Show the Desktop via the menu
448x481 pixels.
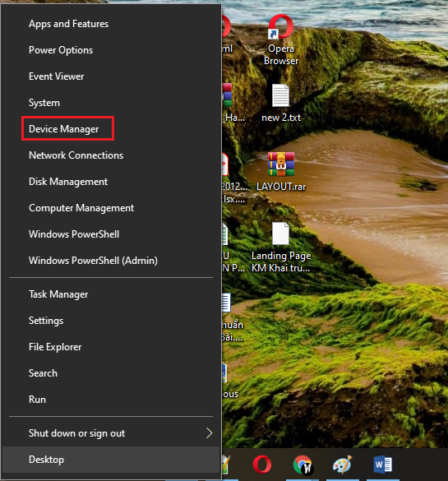click(111, 460)
